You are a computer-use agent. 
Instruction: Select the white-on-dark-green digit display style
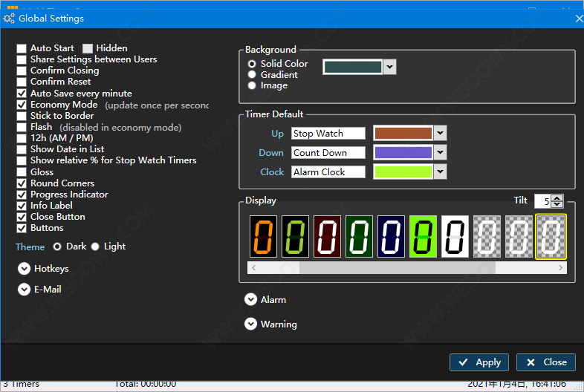point(359,236)
